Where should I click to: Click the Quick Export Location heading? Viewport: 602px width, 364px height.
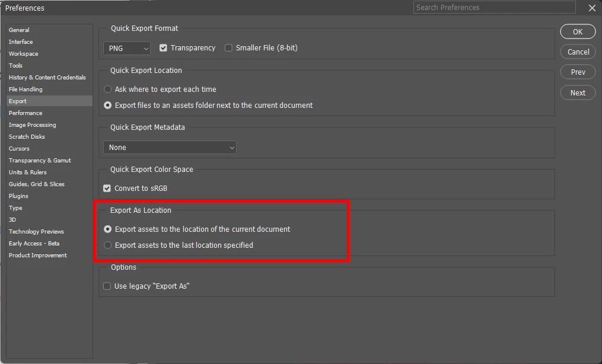[x=146, y=71]
